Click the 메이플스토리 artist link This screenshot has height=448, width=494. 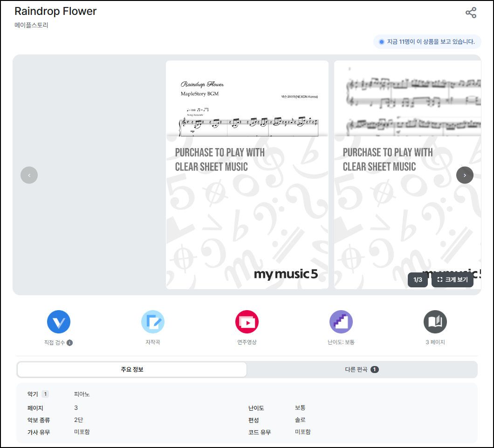click(31, 25)
